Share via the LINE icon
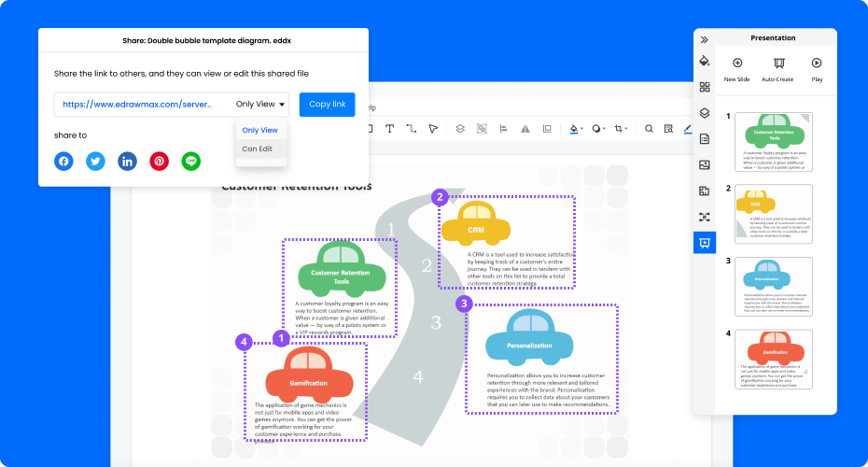Viewport: 868px width, 467px height. [191, 161]
